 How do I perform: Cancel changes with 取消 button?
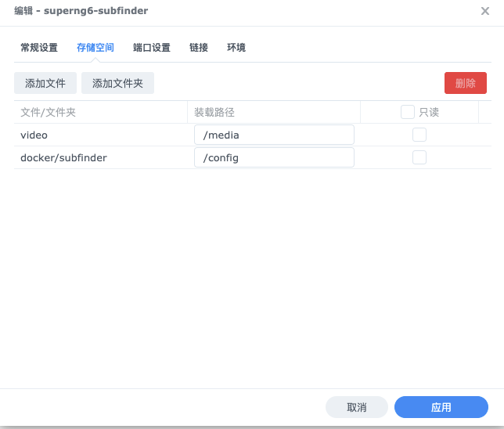pyautogui.click(x=357, y=407)
